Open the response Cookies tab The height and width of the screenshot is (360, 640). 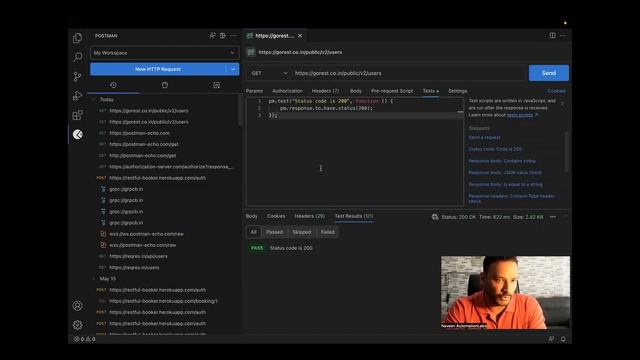[x=276, y=216]
